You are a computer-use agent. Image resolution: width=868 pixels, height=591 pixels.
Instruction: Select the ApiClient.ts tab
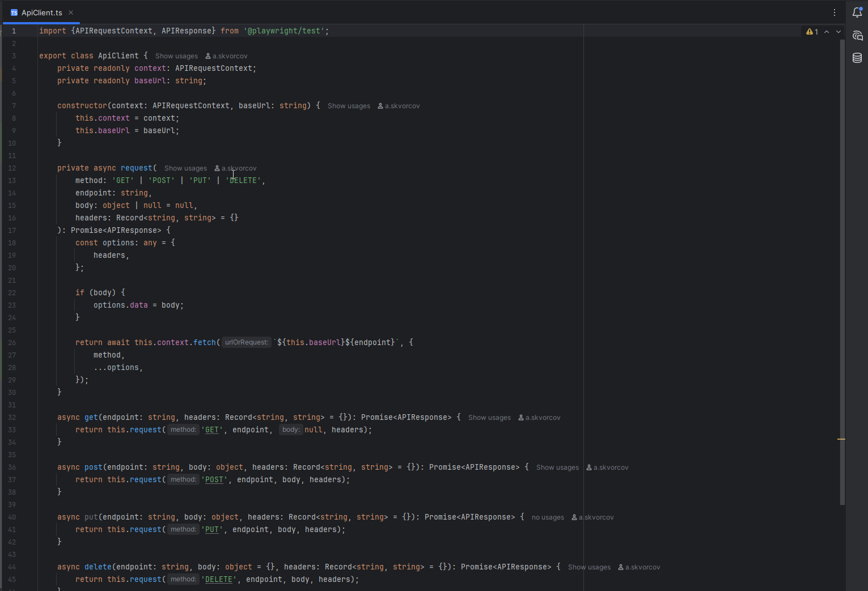[41, 12]
